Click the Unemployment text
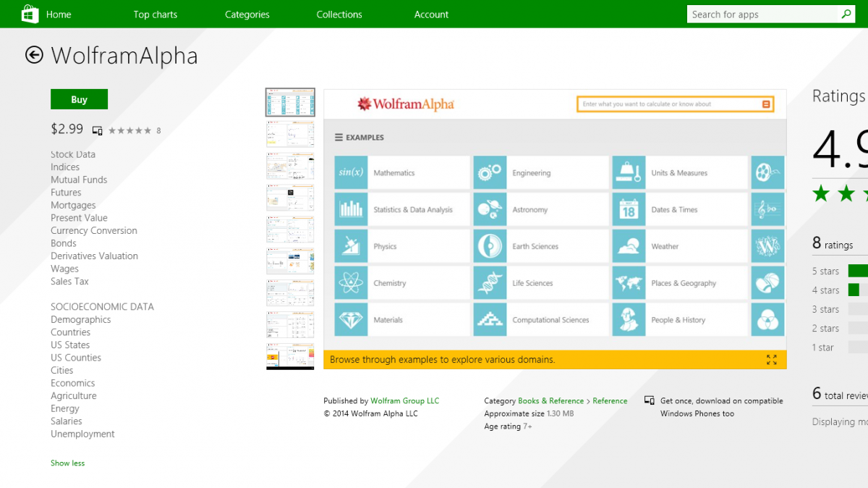The width and height of the screenshot is (868, 488). pos(82,434)
